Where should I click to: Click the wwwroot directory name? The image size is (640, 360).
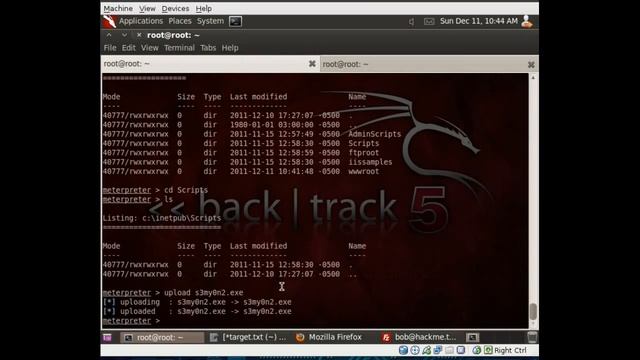363,171
